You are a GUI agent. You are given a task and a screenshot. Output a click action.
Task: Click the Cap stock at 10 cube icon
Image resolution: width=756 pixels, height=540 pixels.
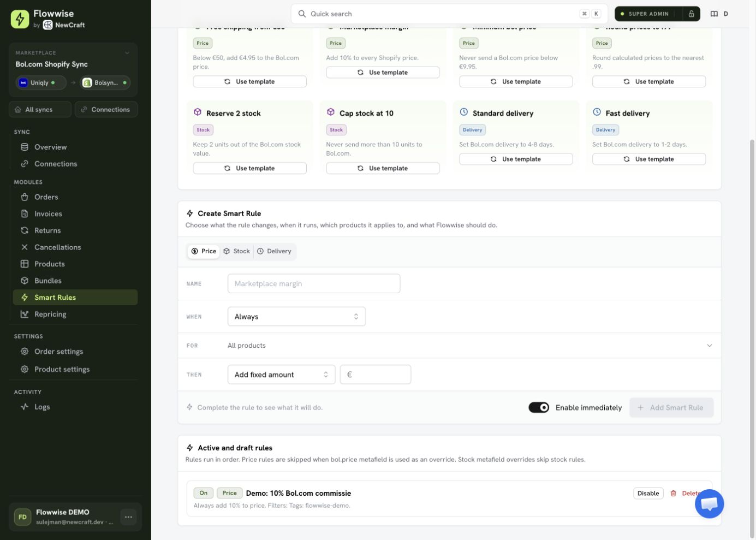(x=331, y=112)
